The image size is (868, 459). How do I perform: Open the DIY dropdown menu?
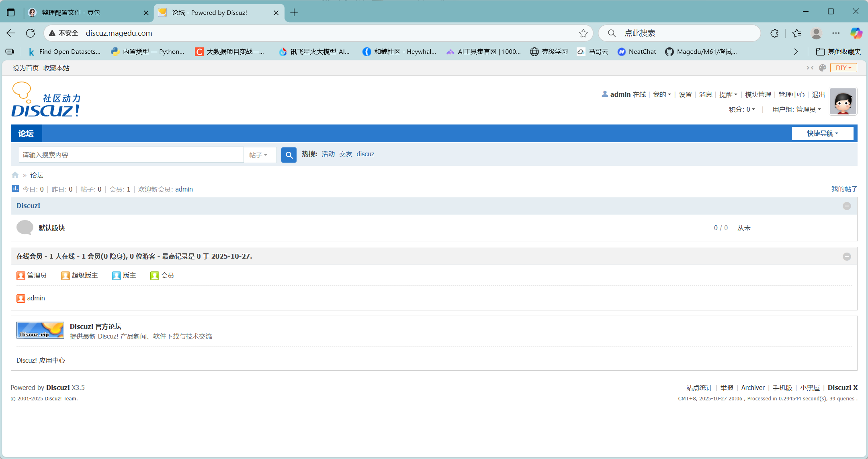click(843, 68)
